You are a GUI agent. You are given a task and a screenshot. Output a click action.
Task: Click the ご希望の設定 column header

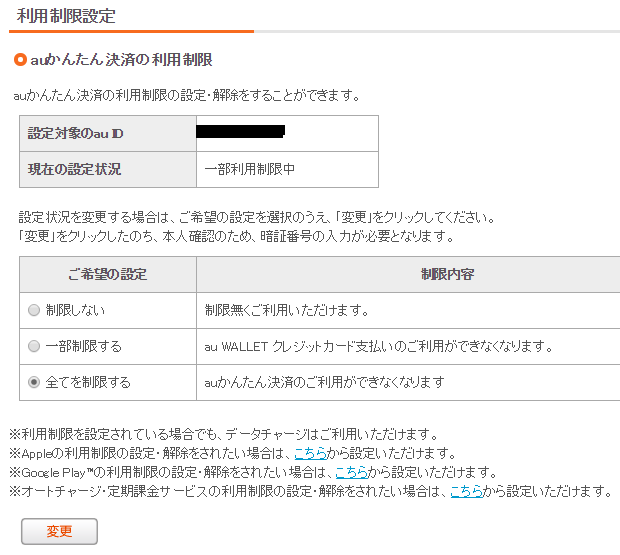(x=107, y=274)
